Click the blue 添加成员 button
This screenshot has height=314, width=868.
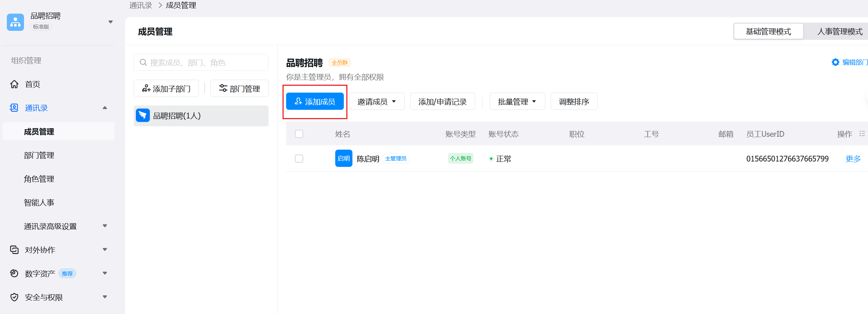pyautogui.click(x=315, y=102)
